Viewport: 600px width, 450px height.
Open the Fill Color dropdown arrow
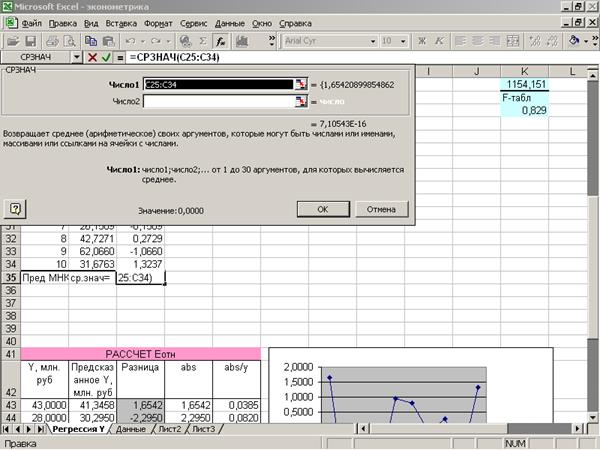click(x=588, y=41)
